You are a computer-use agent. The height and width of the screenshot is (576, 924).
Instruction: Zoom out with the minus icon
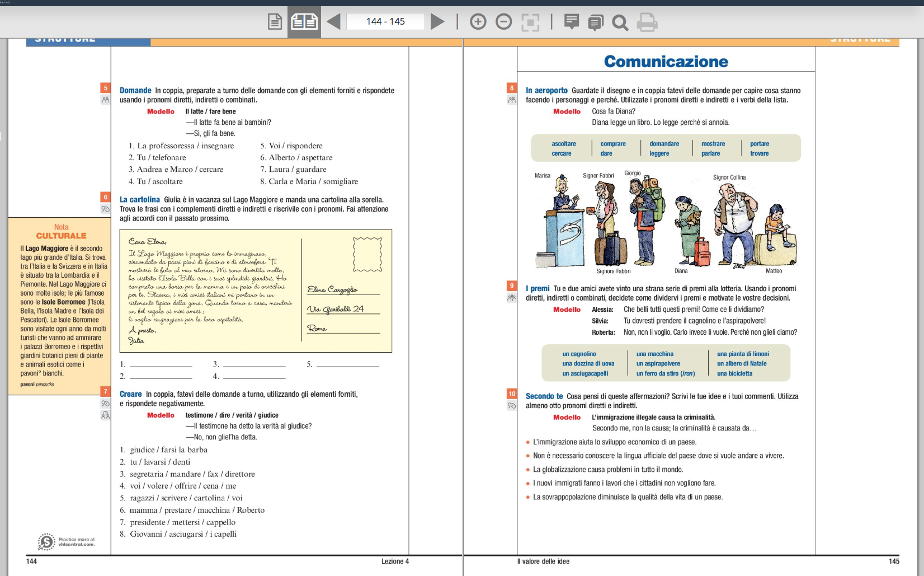click(x=503, y=22)
